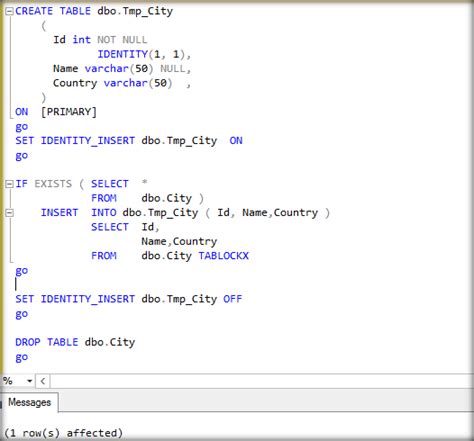This screenshot has height=441, width=474.
Task: Click the 'Country varchar(50)' column definition
Action: coord(113,83)
